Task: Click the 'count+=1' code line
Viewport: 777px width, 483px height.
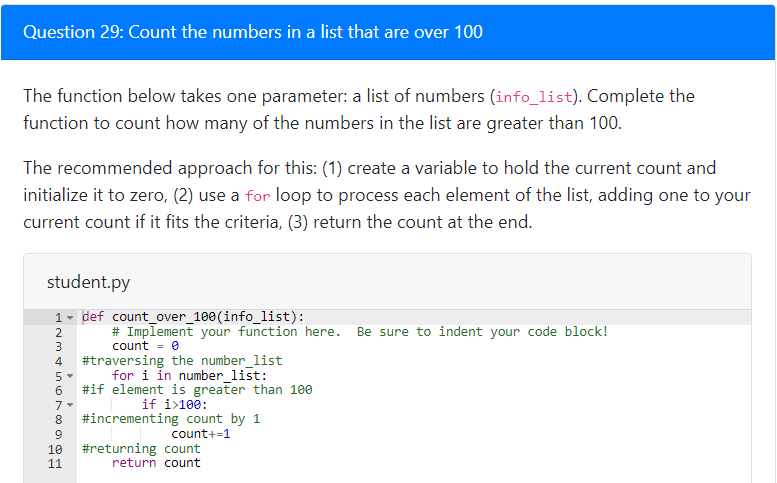Action: pos(201,434)
